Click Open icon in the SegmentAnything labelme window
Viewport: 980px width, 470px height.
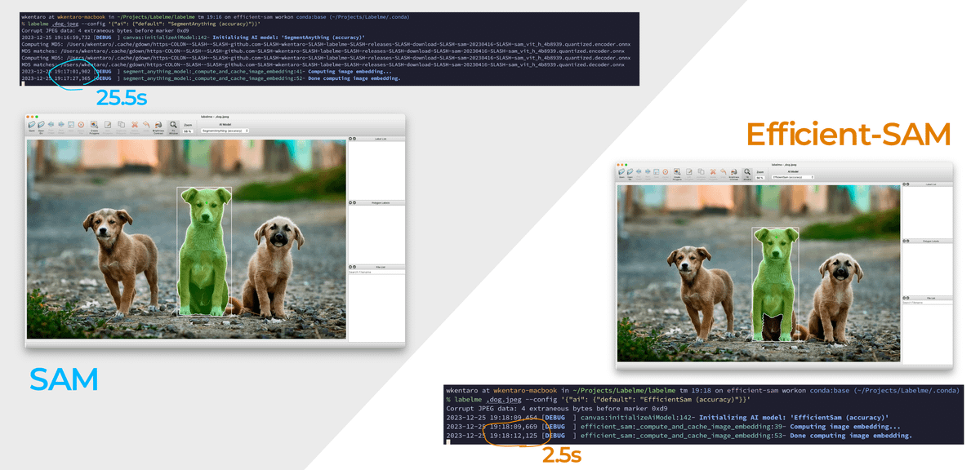[32, 125]
